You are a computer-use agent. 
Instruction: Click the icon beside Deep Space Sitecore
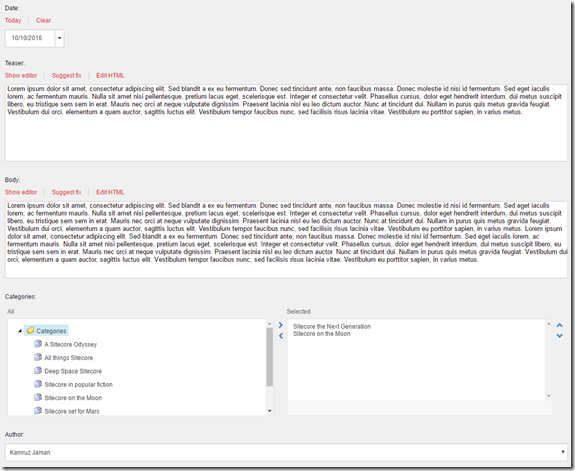38,370
